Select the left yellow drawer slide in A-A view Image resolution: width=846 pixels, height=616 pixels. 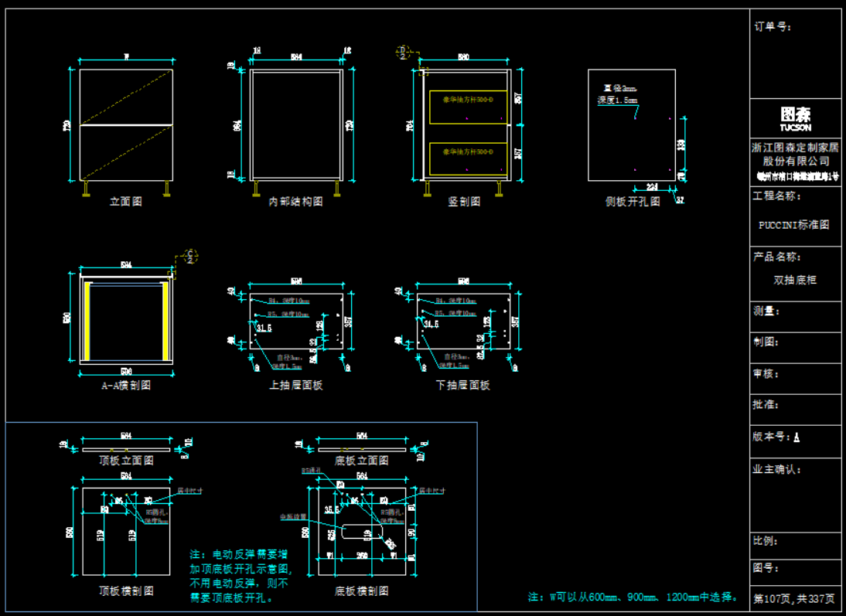point(88,321)
